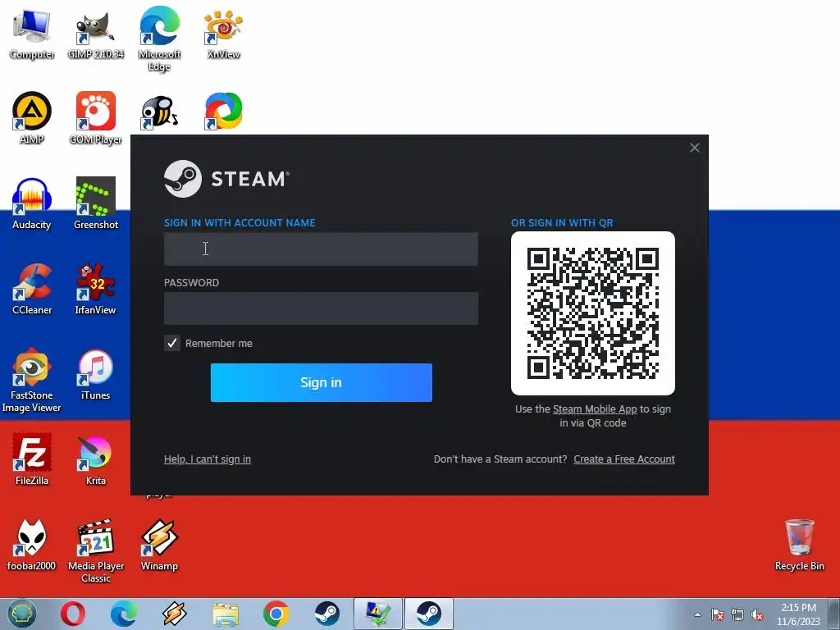Viewport: 840px width, 630px height.
Task: Click the Password input field
Action: pyautogui.click(x=321, y=308)
